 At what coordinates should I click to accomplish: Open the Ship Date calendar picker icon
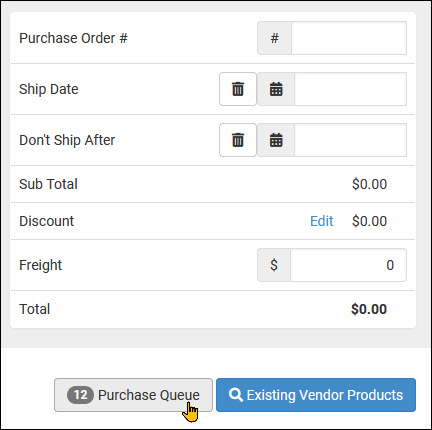(276, 89)
